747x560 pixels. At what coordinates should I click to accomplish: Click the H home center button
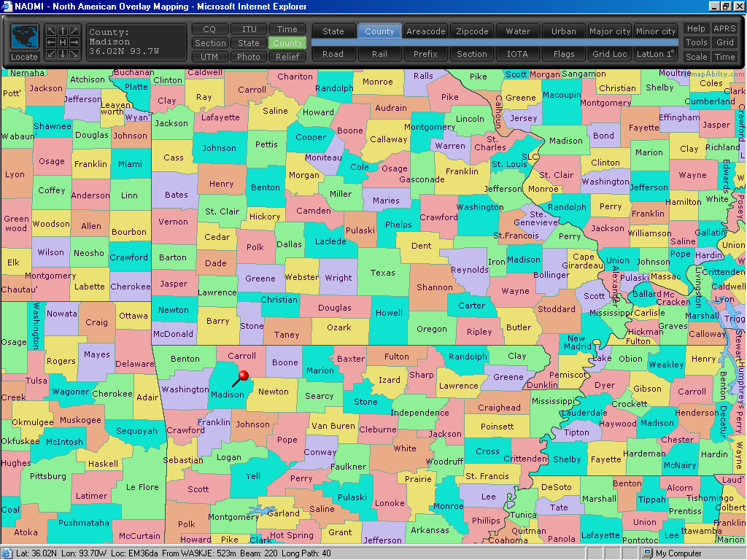(63, 42)
